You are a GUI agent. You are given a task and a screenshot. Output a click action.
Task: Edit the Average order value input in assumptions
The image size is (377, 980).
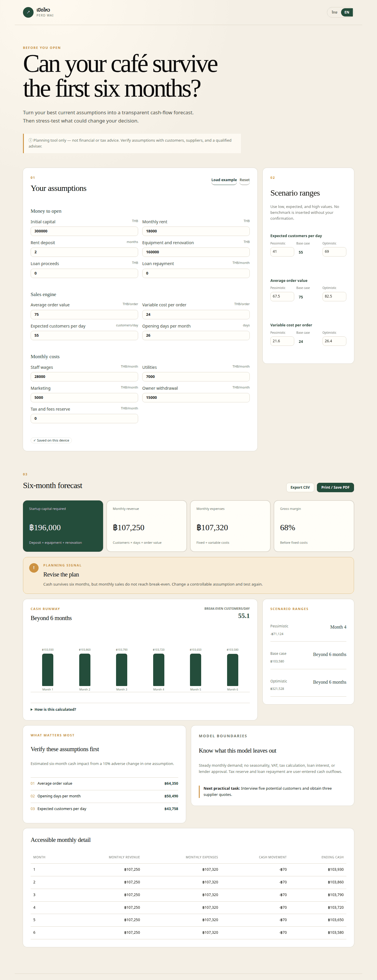84,314
